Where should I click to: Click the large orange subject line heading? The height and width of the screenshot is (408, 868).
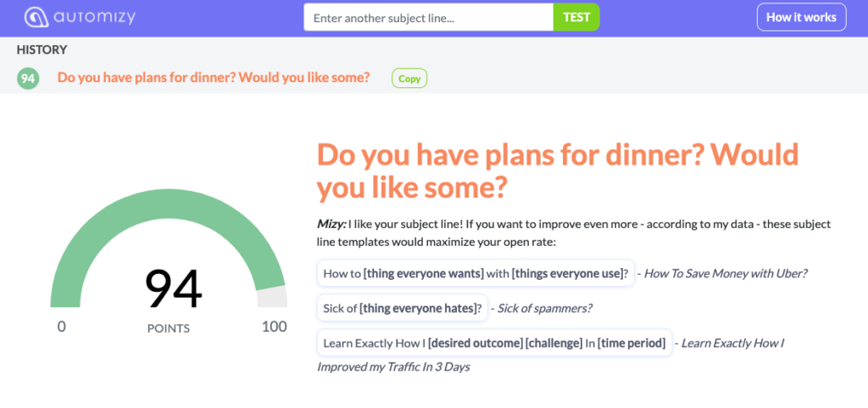558,171
